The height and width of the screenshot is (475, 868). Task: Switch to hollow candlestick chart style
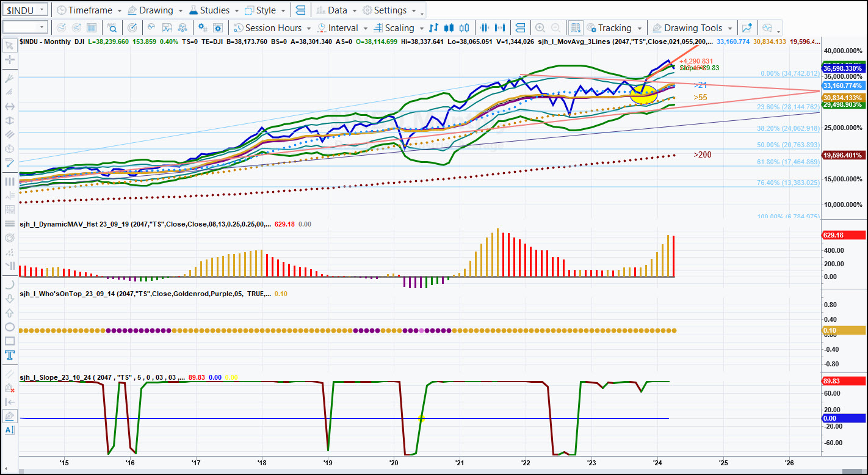click(x=465, y=28)
